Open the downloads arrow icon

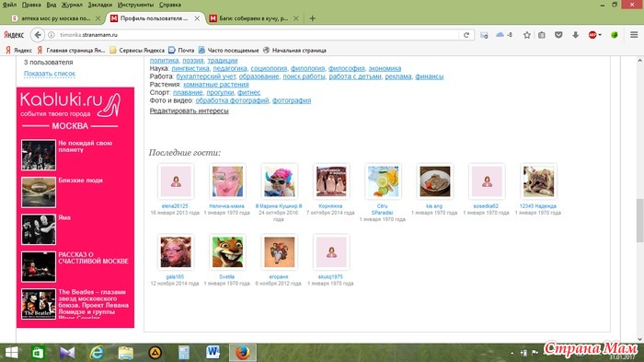click(x=575, y=35)
